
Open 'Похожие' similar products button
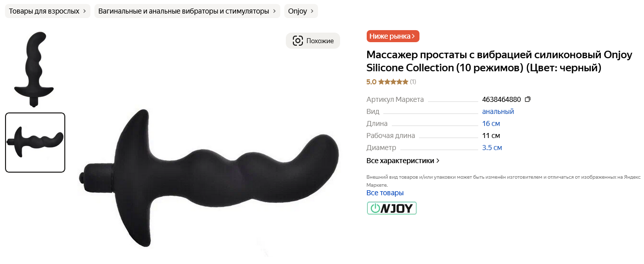(313, 41)
